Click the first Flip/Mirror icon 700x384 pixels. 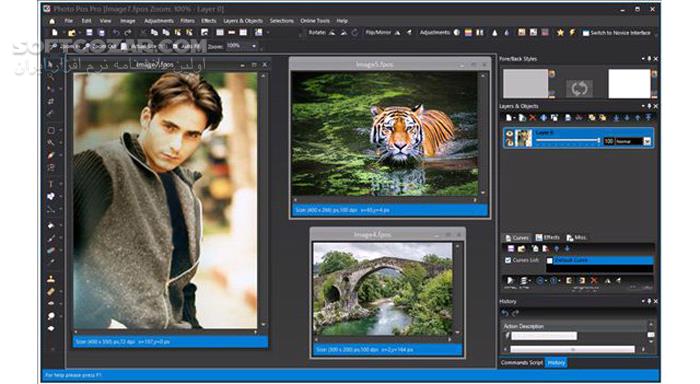point(397,33)
